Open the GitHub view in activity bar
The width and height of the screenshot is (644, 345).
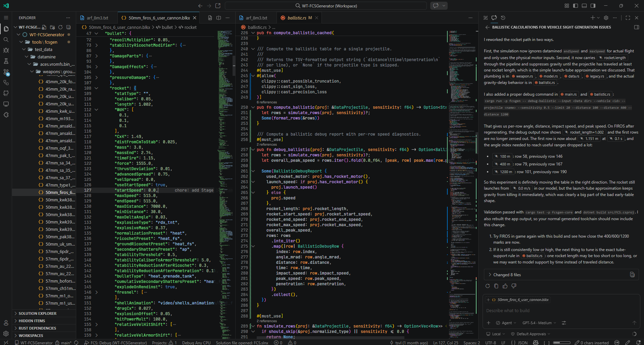[x=6, y=93]
